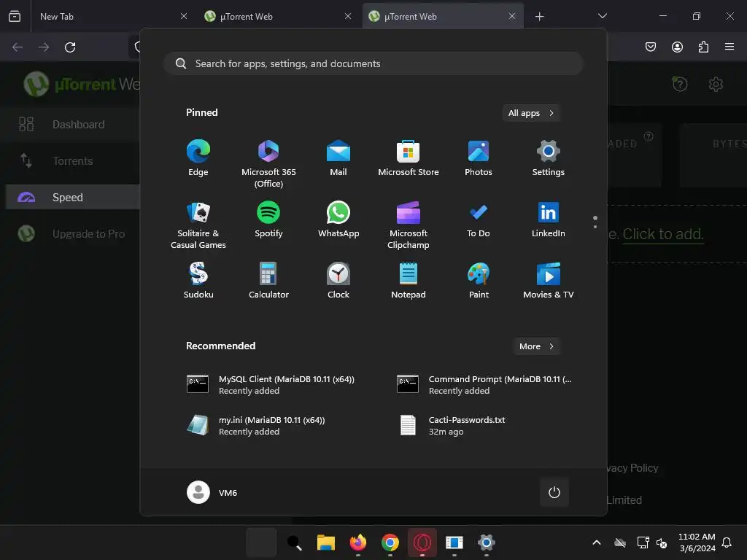This screenshot has width=747, height=560.
Task: Open Solitaire & Casual Games
Action: click(198, 226)
